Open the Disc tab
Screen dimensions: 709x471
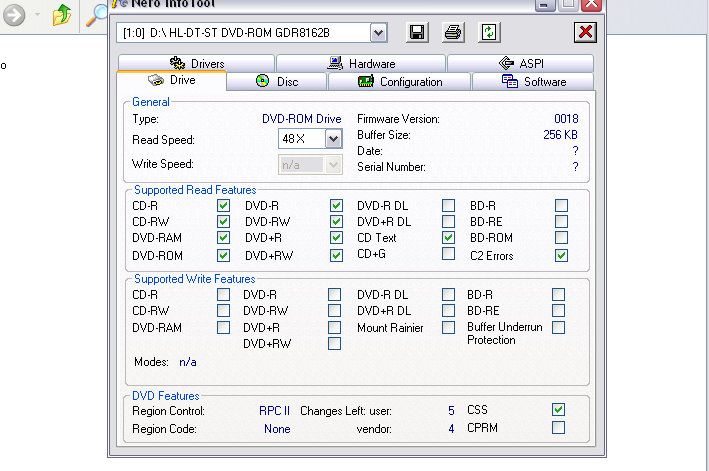point(277,82)
